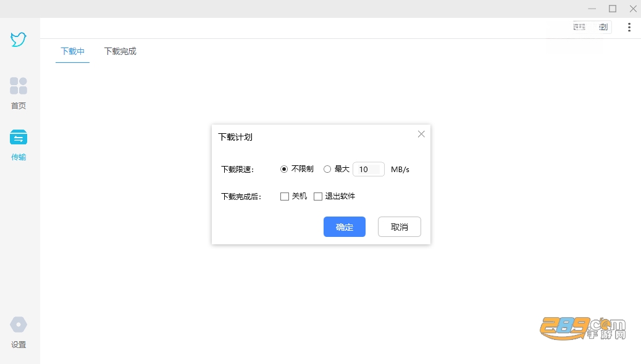Switch to the 下载完成 completed tab

[x=120, y=51]
